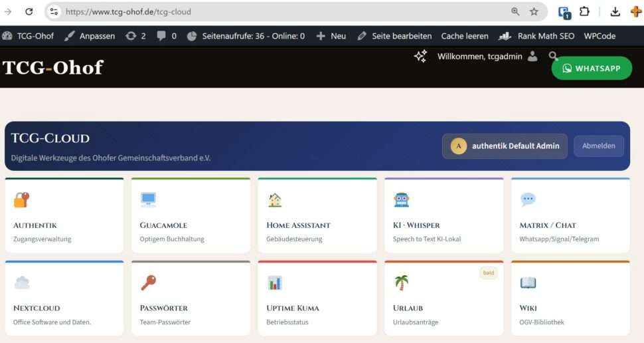The width and height of the screenshot is (644, 343).
Task: Click the TCG-Cloud banner heading
Action: pos(50,138)
